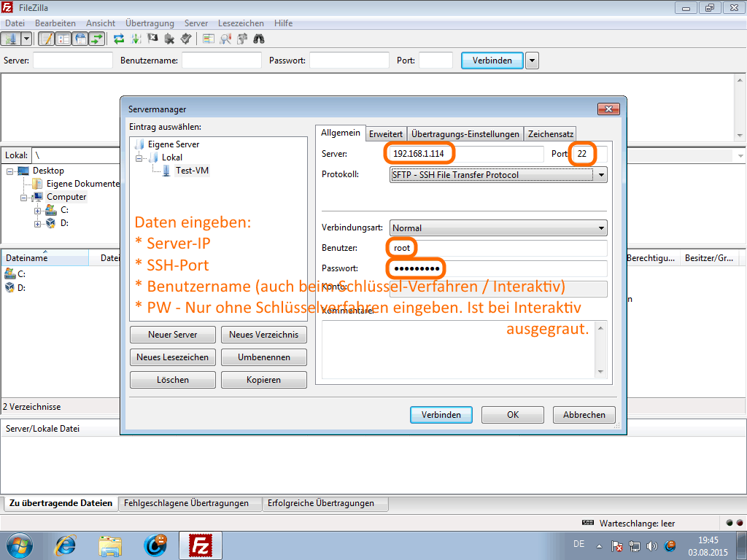Screen dimensions: 747x560
Task: Open the Hilfe menu
Action: pyautogui.click(x=283, y=23)
